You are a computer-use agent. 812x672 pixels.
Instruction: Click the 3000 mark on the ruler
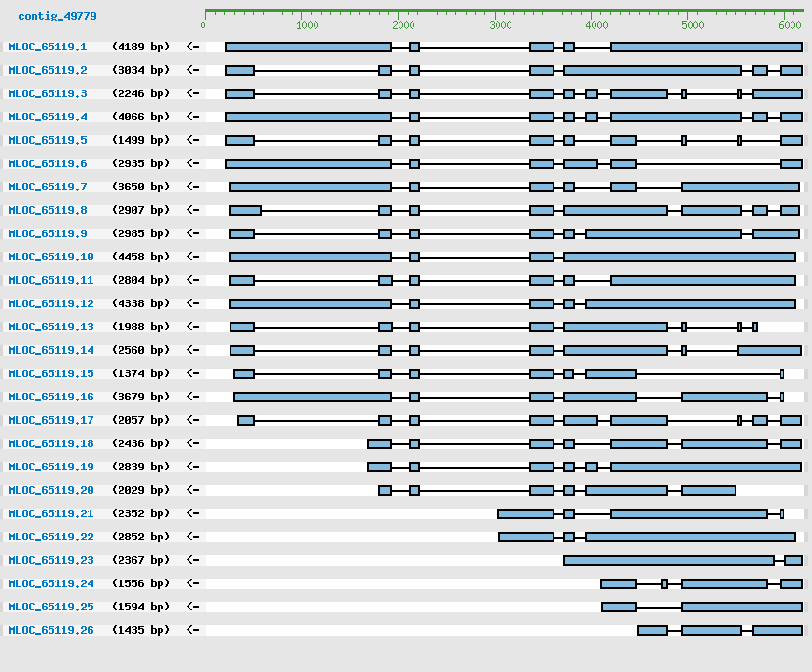[500, 25]
